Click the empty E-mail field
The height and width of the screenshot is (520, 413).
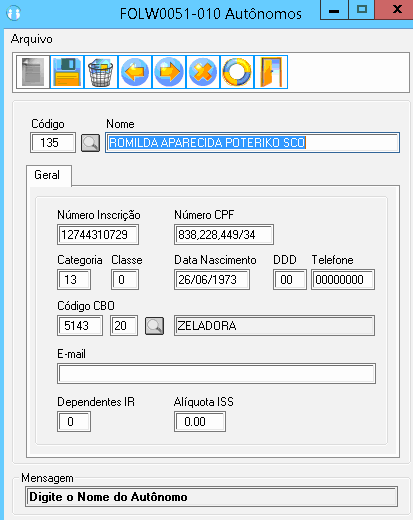(216, 374)
